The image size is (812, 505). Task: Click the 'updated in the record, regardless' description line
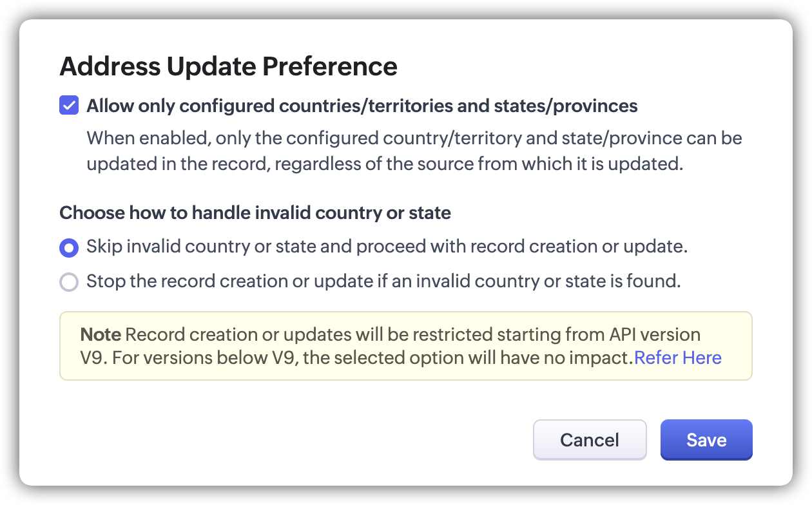point(384,164)
